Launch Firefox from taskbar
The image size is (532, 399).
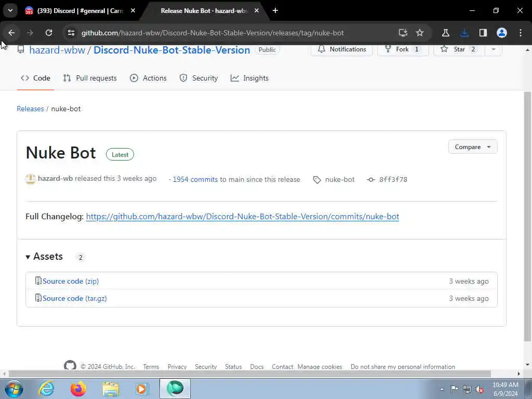click(x=78, y=389)
